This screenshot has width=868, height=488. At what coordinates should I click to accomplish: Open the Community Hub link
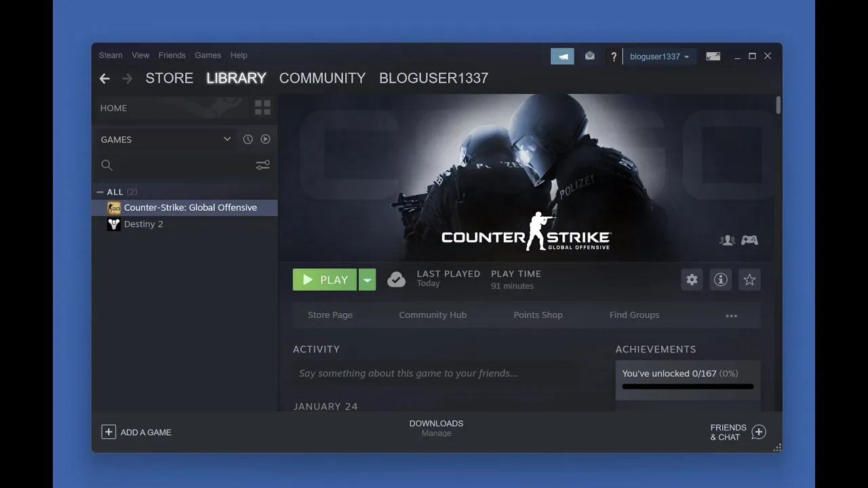pyautogui.click(x=433, y=315)
